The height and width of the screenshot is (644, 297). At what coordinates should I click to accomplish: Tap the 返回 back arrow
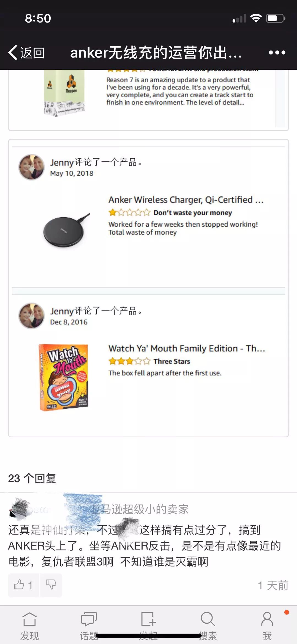(26, 52)
